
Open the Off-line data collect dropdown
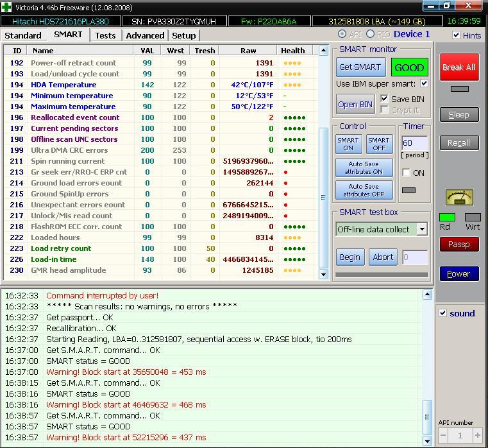pos(421,229)
